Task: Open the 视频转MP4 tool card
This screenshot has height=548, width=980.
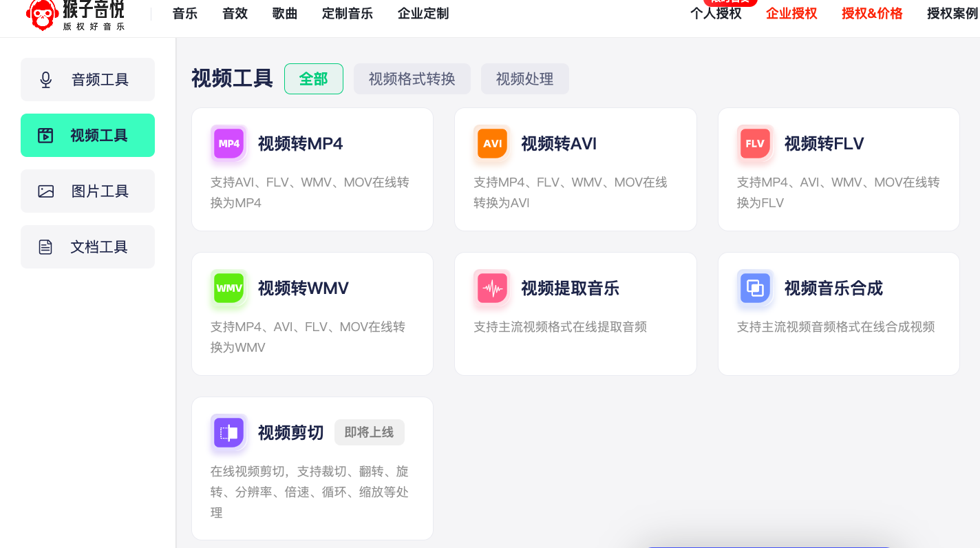Action: pos(312,169)
